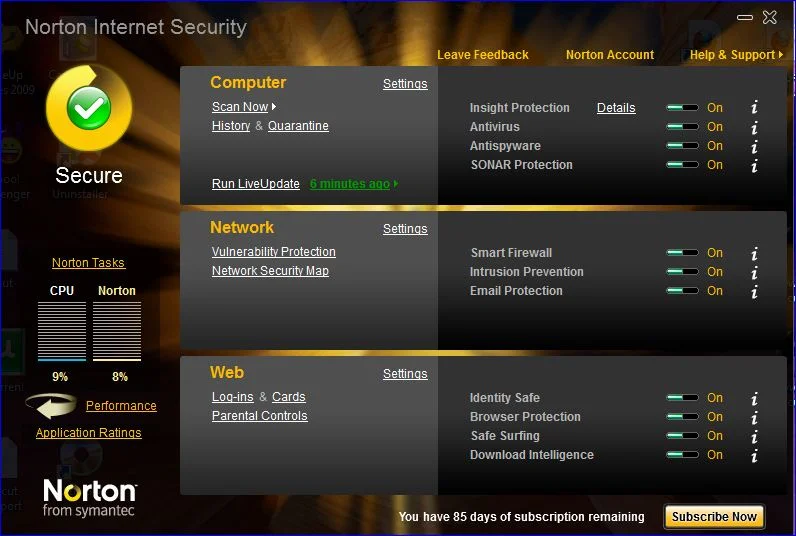Toggle Browser Protection switch
Image resolution: width=796 pixels, height=536 pixels.
click(x=683, y=417)
